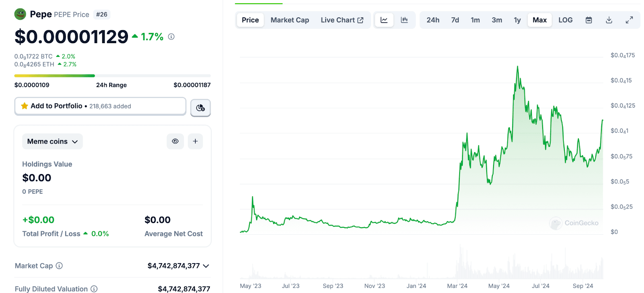Select the 3m time range
This screenshot has width=644, height=293.
point(497,20)
